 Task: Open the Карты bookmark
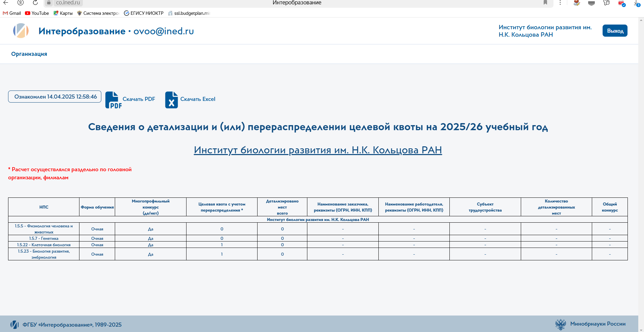point(63,13)
